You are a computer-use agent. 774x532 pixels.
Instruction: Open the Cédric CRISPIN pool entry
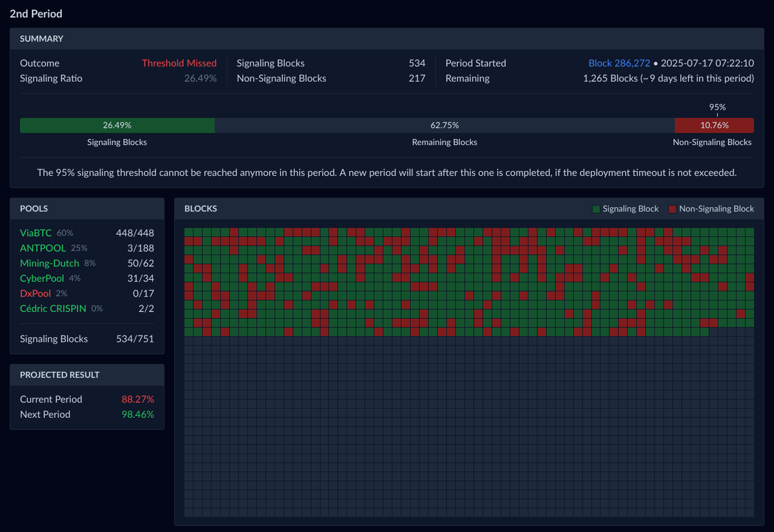coord(53,308)
